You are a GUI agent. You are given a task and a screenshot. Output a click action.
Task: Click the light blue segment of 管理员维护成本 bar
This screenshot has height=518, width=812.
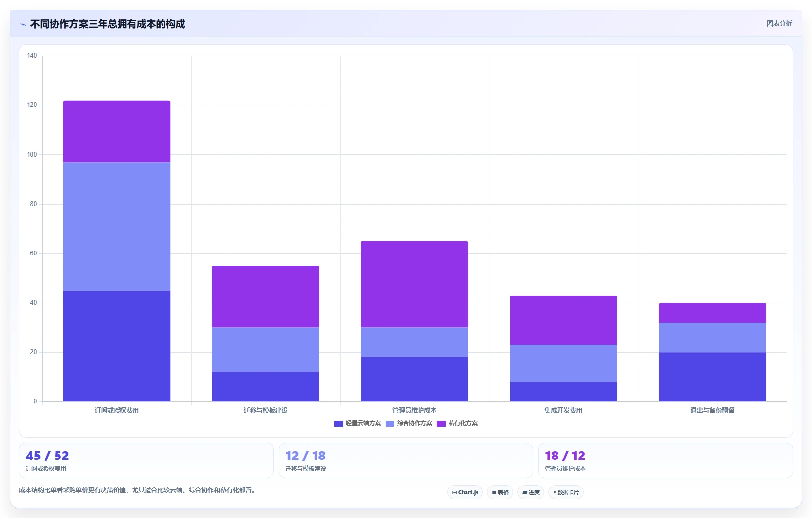tap(415, 342)
